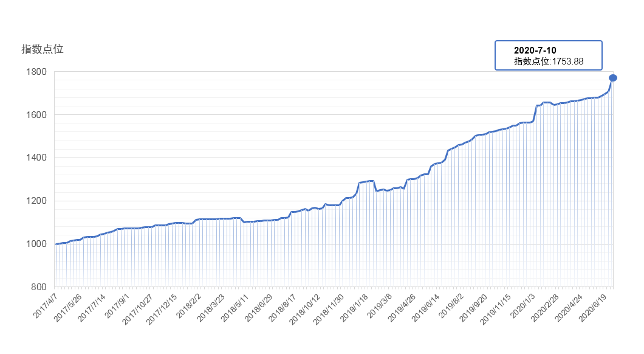
Task: Click the 2019/9/20 x-axis date label
Action: point(473,308)
